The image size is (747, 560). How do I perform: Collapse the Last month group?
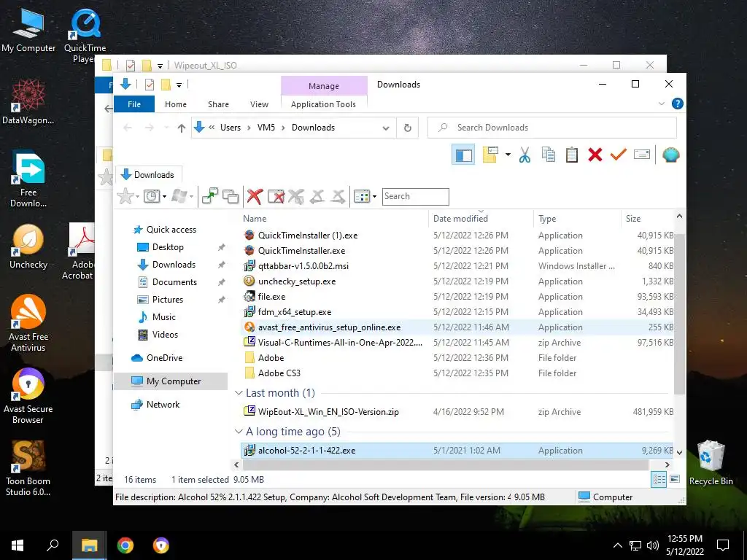pos(239,393)
